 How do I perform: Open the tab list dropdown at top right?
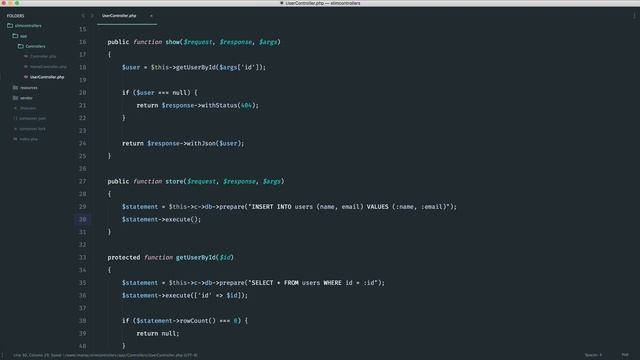[634, 16]
